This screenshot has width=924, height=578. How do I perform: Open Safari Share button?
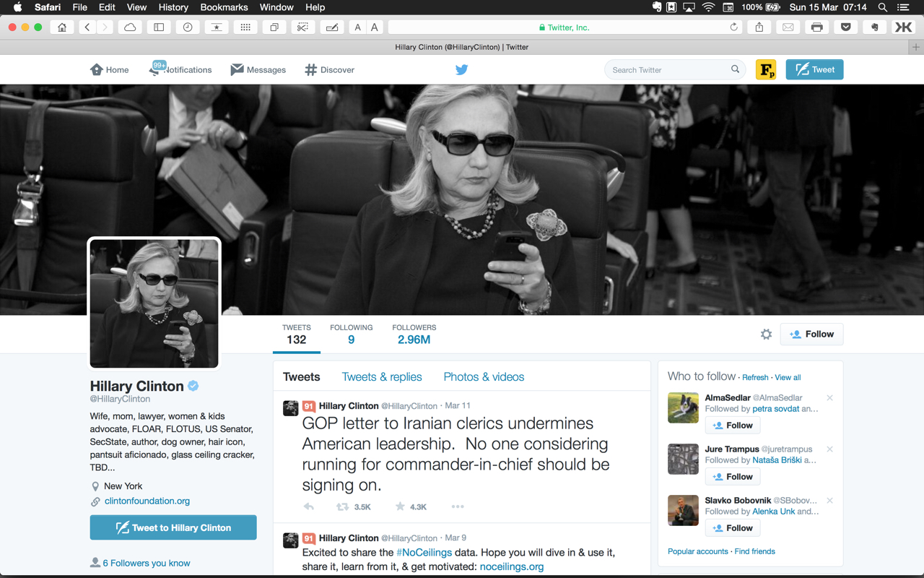[x=759, y=27]
